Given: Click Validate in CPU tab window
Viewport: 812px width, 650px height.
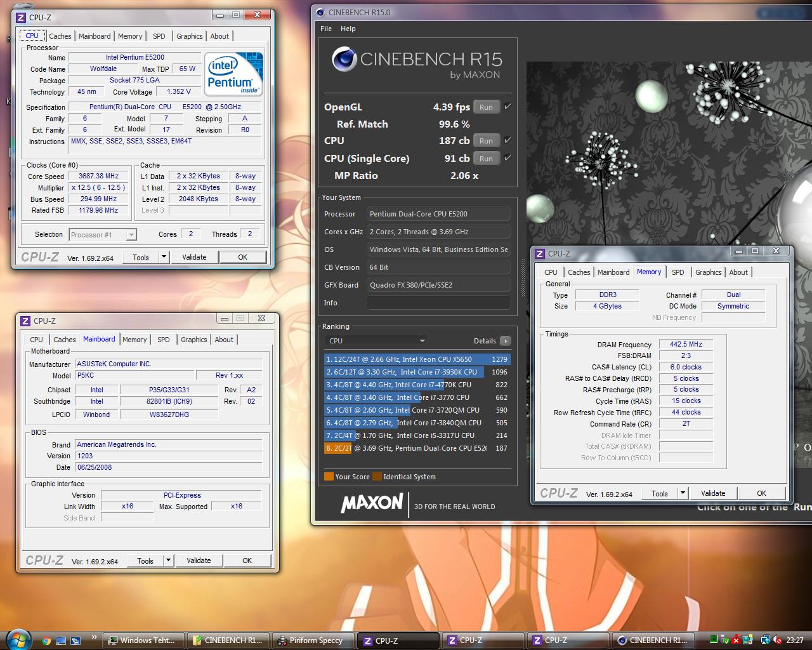Looking at the screenshot, I should (x=194, y=257).
